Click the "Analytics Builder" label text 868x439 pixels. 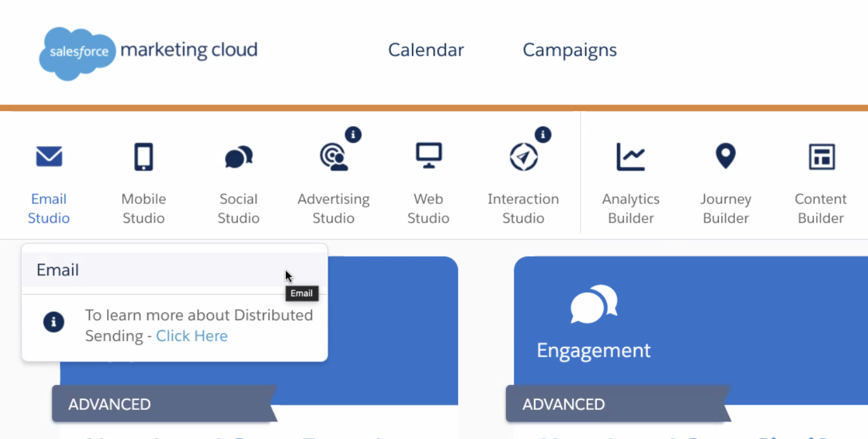[631, 208]
